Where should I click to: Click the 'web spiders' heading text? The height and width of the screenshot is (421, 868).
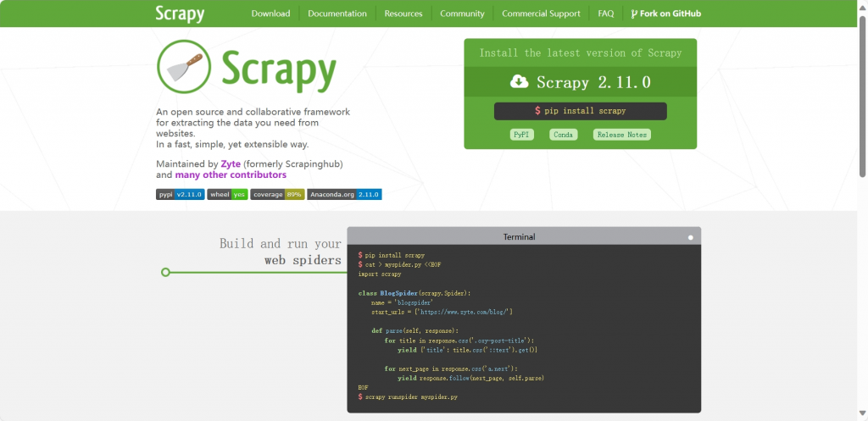pos(303,260)
